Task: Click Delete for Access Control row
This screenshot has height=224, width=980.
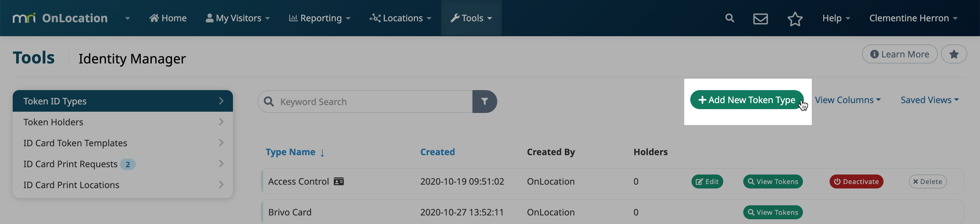Action: coord(928,181)
